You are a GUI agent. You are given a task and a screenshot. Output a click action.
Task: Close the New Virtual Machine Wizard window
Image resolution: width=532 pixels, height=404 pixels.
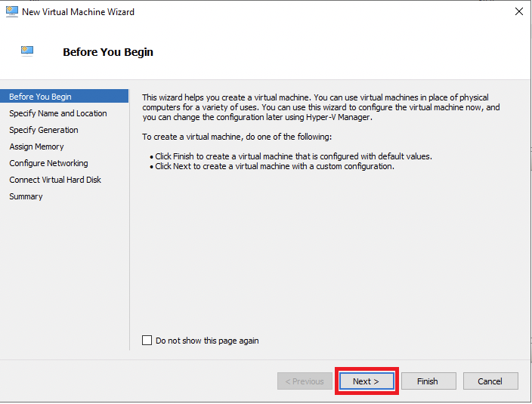[x=518, y=12]
